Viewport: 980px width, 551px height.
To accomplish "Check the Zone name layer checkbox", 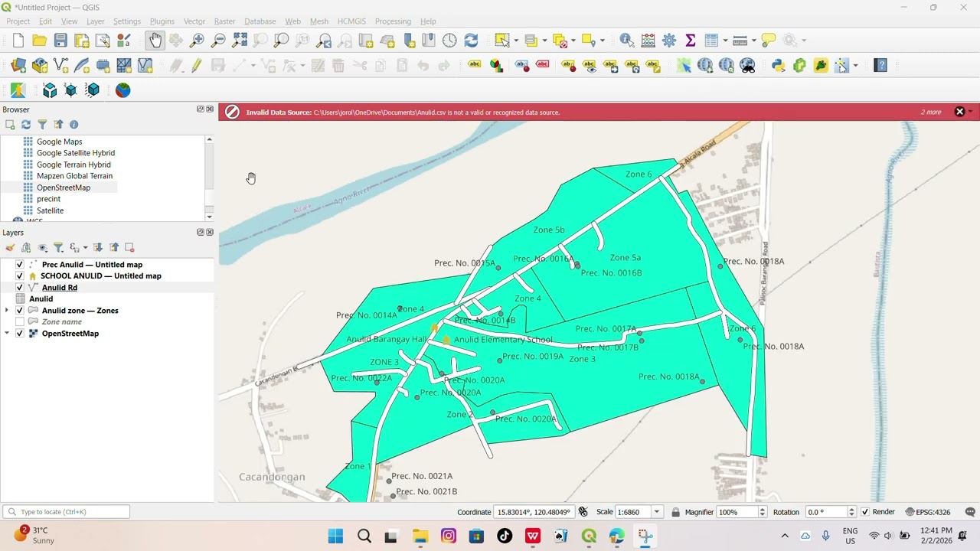I will (20, 322).
